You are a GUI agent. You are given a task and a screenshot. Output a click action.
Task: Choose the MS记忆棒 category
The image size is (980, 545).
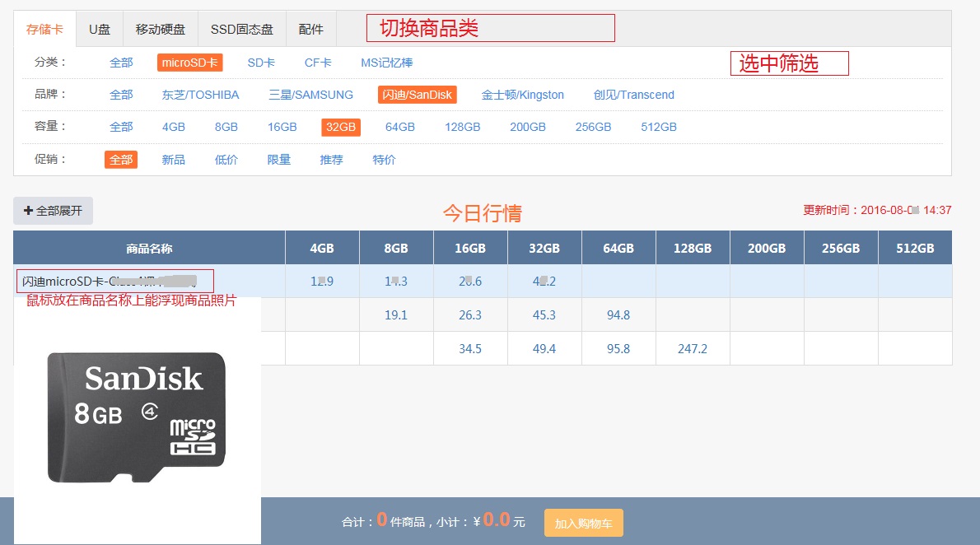pyautogui.click(x=387, y=63)
